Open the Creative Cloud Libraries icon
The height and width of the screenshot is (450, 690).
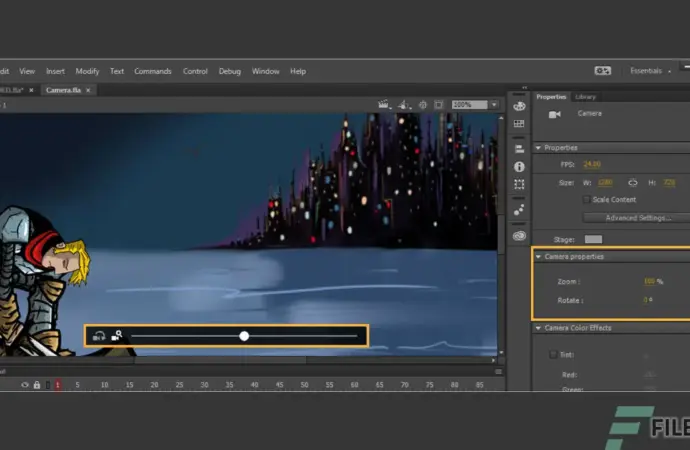point(519,236)
